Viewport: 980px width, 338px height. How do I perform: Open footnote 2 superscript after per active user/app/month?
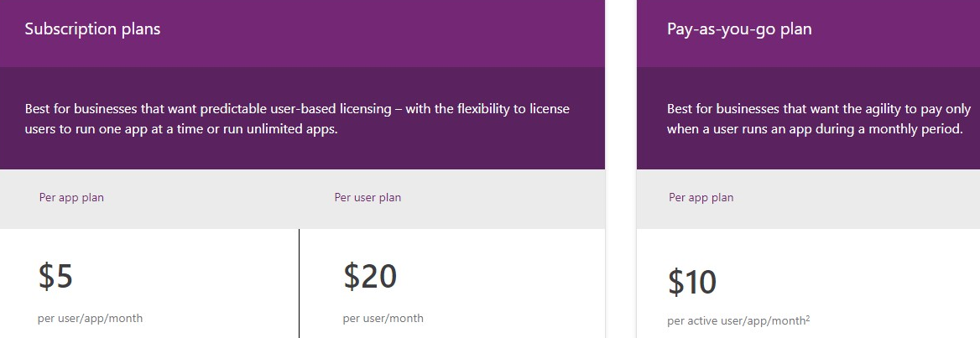coord(807,320)
